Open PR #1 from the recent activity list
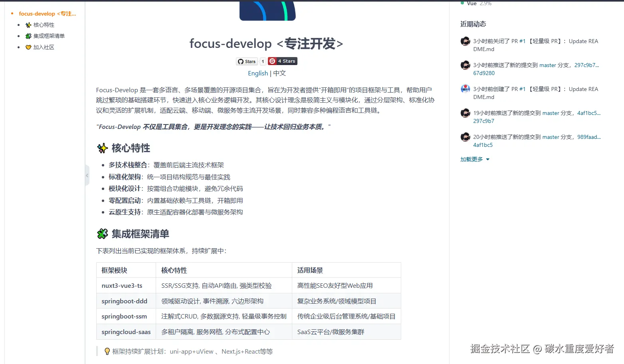The width and height of the screenshot is (624, 364). 522,41
